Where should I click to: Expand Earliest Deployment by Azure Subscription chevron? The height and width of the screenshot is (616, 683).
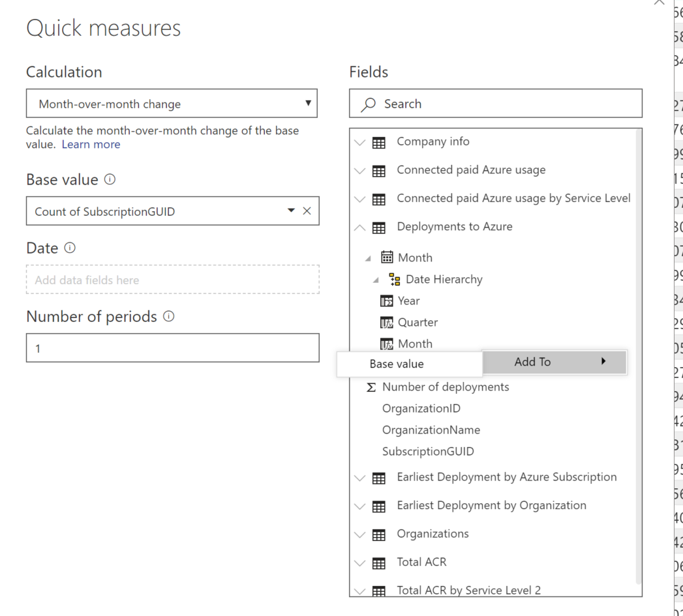[360, 478]
